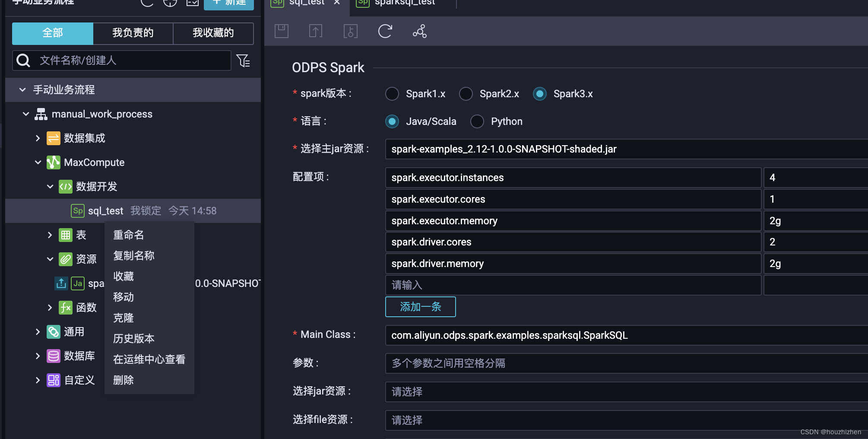The image size is (868, 439).
Task: Click the save icon in editor toolbar
Action: tap(282, 31)
